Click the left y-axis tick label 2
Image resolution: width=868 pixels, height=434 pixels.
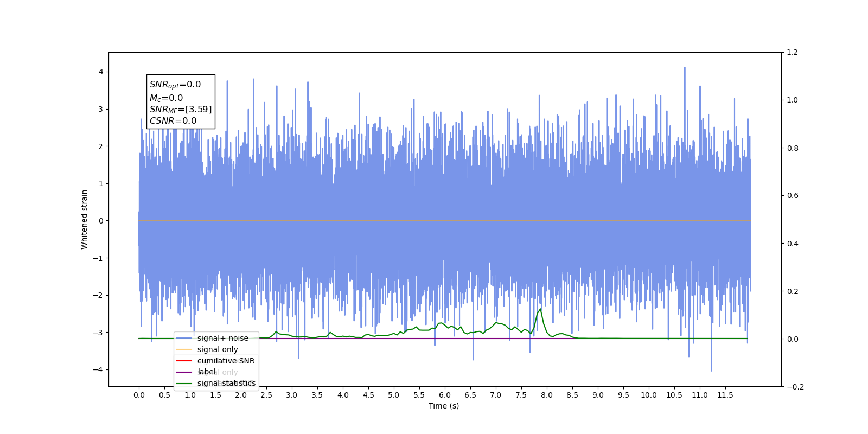pos(101,146)
